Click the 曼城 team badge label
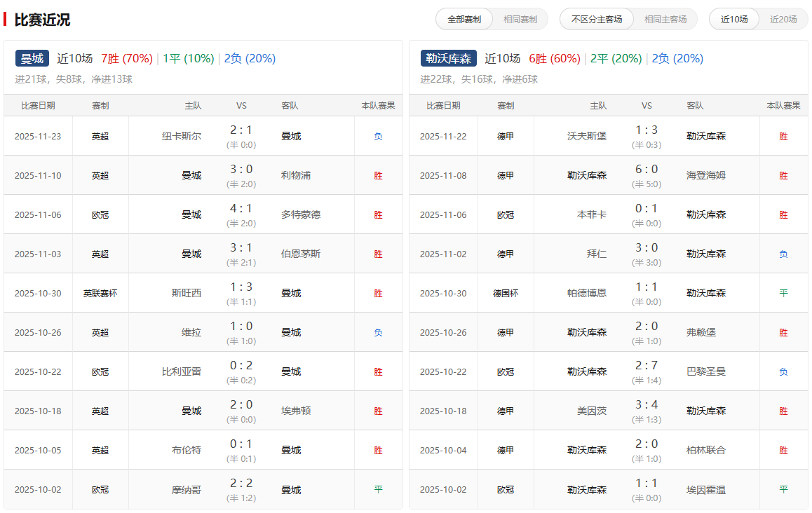The width and height of the screenshot is (812, 513). tap(32, 59)
